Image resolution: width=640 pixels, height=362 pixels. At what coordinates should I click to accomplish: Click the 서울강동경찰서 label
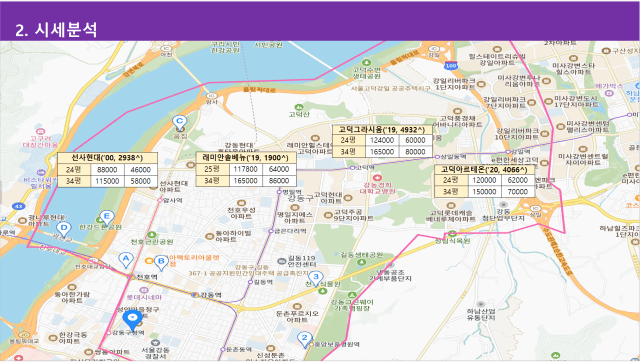155,353
